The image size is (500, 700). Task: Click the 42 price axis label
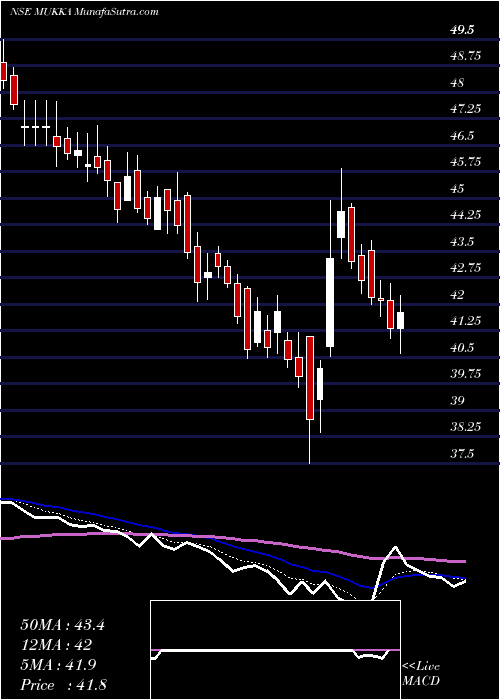458,295
